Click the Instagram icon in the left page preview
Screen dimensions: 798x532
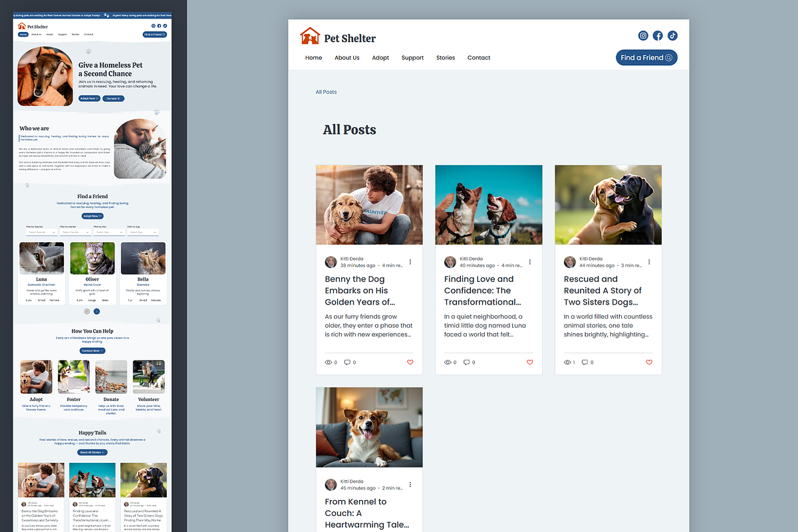point(153,26)
